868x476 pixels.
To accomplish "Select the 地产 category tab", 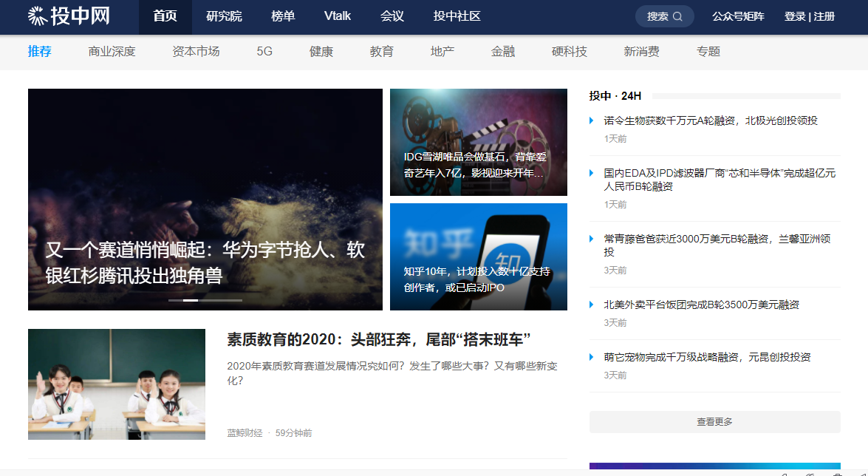I will tap(442, 52).
